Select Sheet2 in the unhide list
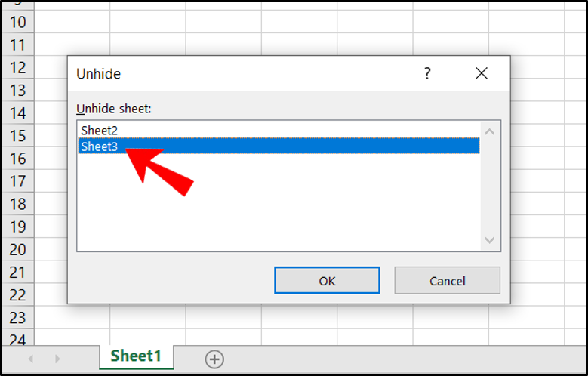This screenshot has height=376, width=588. [100, 131]
